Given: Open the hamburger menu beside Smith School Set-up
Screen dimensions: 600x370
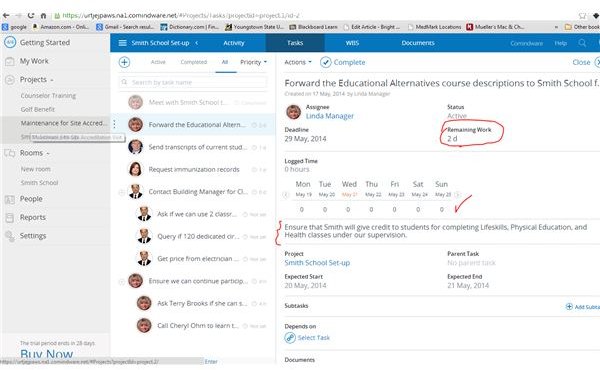Looking at the screenshot, I should [122, 43].
